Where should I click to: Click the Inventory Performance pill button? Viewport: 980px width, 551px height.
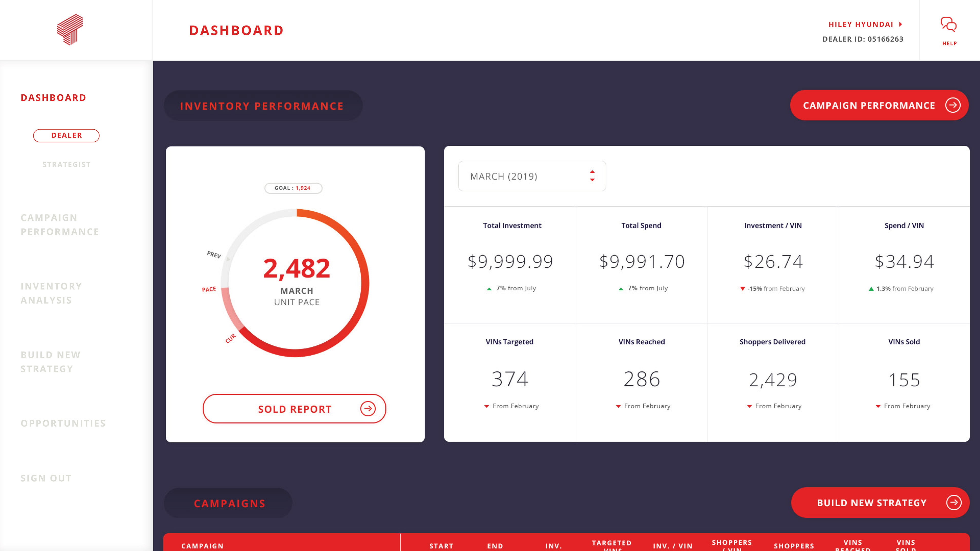(x=263, y=106)
